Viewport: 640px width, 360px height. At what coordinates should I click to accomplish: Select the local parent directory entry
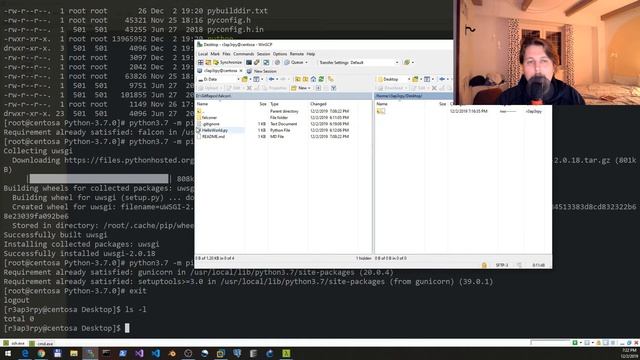(x=200, y=111)
